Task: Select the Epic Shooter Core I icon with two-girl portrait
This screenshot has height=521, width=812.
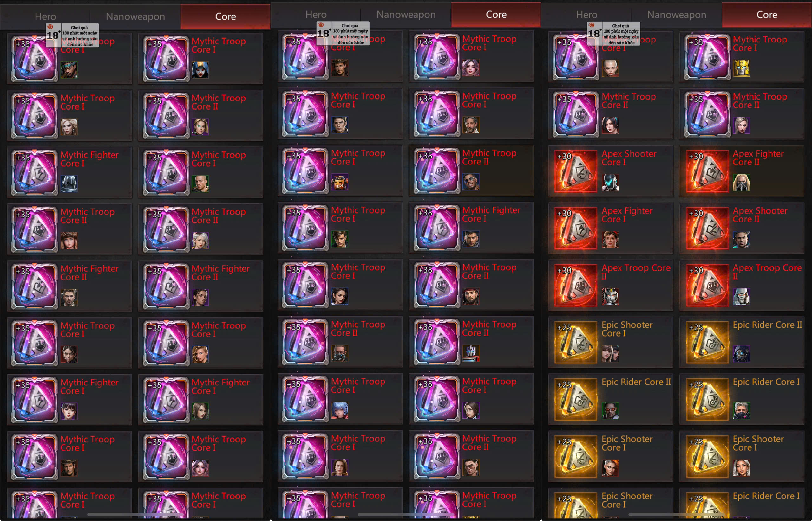Action: 576,343
